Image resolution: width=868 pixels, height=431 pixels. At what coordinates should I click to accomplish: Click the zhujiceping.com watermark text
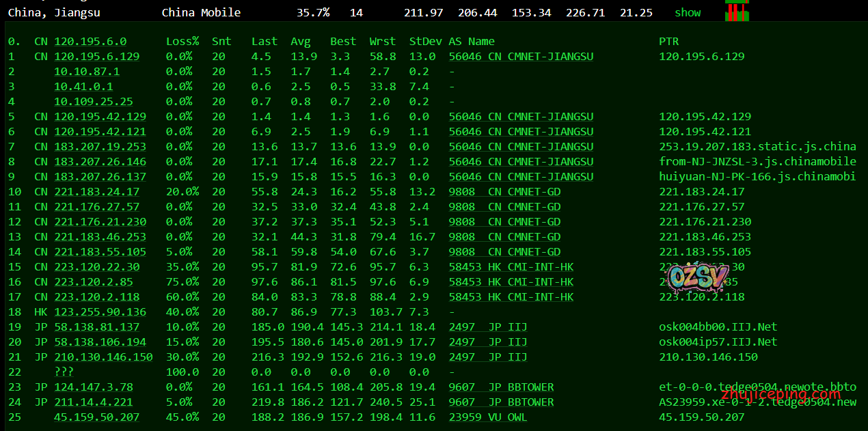pos(781,394)
